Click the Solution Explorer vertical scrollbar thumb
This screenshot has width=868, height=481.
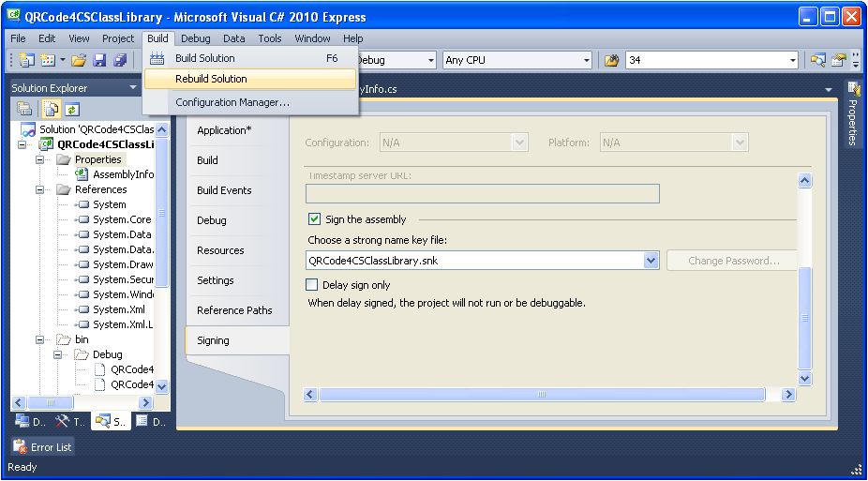[x=161, y=212]
